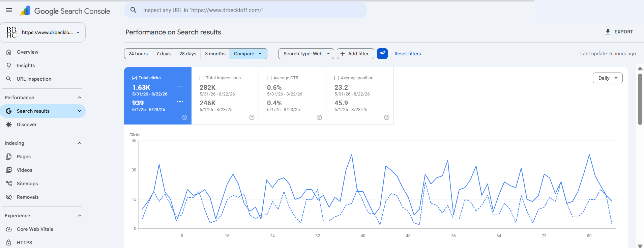The width and height of the screenshot is (644, 248).
Task: Select the 3 months date range
Action: (215, 54)
